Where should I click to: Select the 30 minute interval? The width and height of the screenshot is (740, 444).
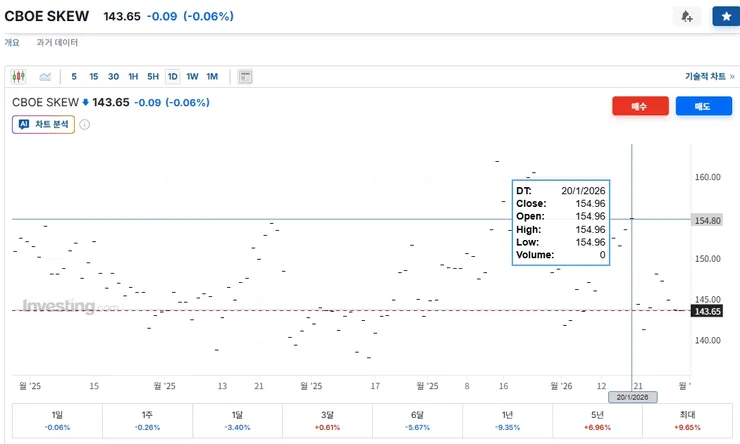point(113,76)
